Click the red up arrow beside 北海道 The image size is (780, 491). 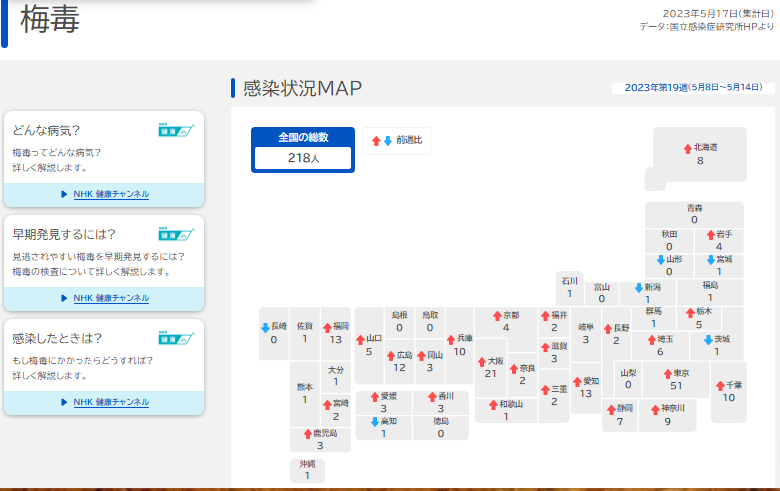click(x=687, y=147)
